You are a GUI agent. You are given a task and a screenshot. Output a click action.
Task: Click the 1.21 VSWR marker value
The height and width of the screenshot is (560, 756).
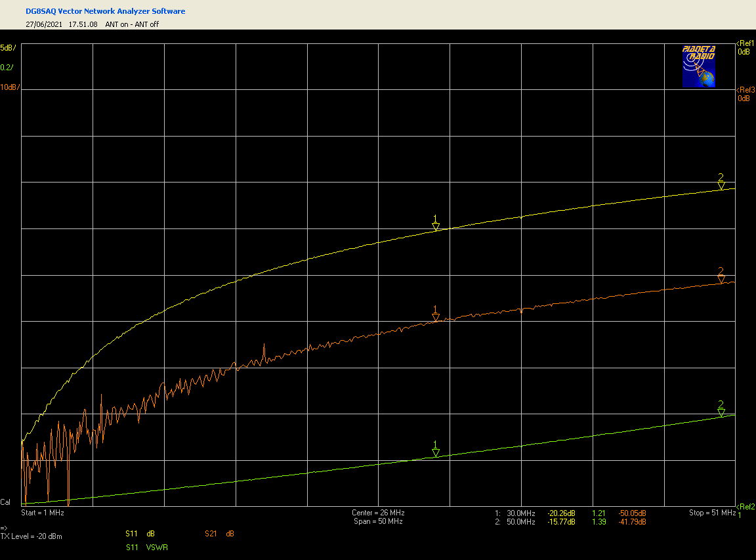tap(598, 513)
